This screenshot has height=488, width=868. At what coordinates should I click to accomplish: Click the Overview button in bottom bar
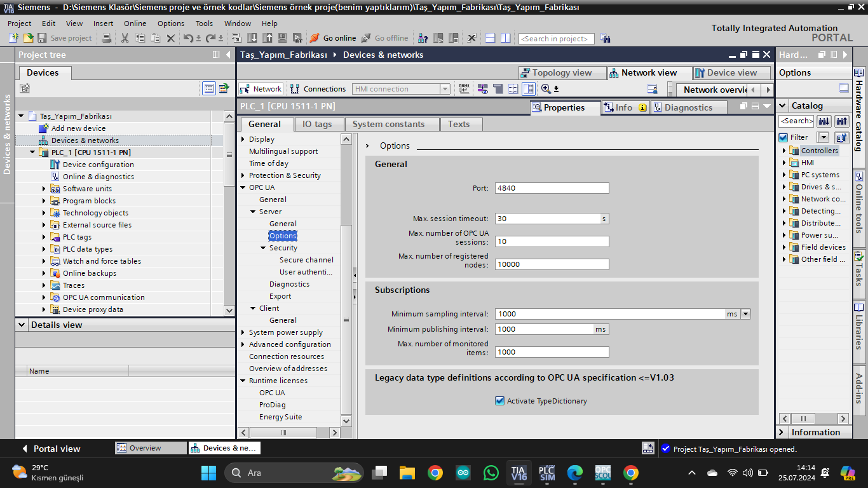pos(151,448)
